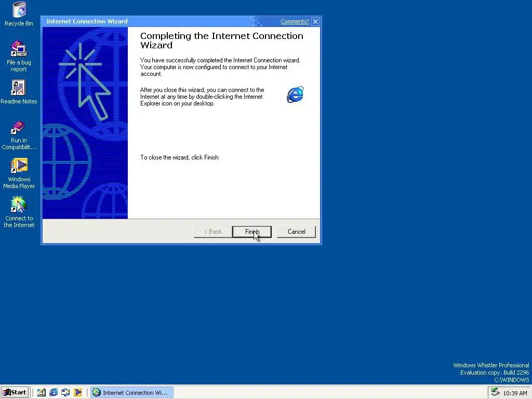The height and width of the screenshot is (399, 532).
Task: Click Finish to close the wizard
Action: pos(252,232)
